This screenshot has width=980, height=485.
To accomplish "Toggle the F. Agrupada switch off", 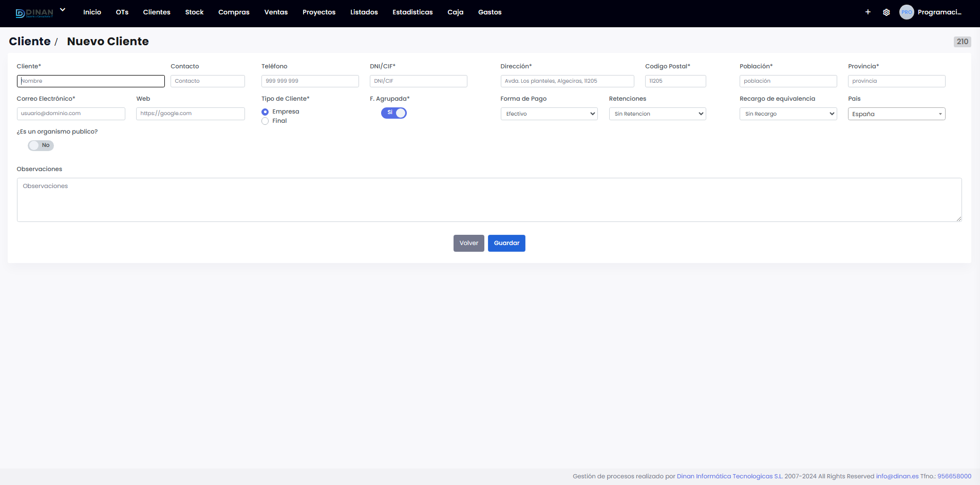I will (393, 113).
